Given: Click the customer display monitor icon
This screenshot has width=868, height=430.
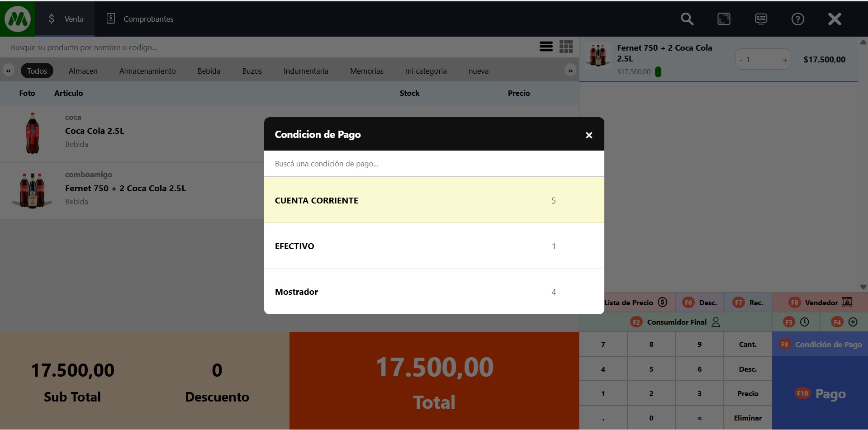Looking at the screenshot, I should pyautogui.click(x=761, y=19).
